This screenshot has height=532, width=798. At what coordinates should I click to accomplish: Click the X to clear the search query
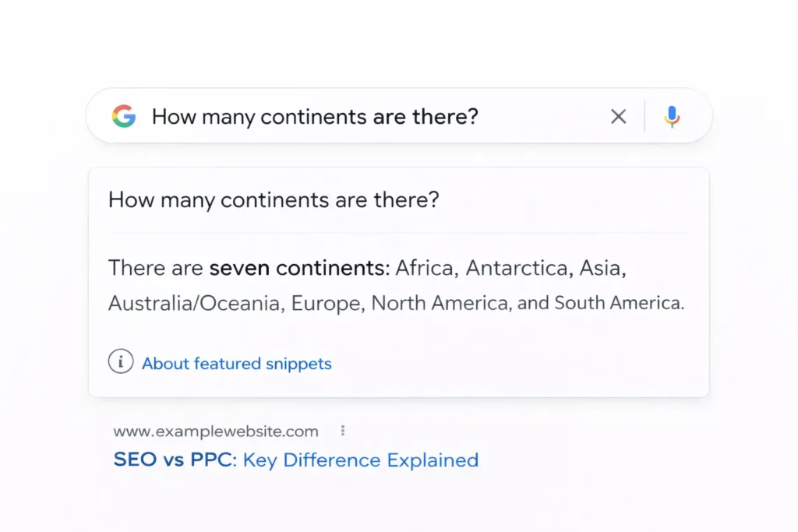(618, 115)
